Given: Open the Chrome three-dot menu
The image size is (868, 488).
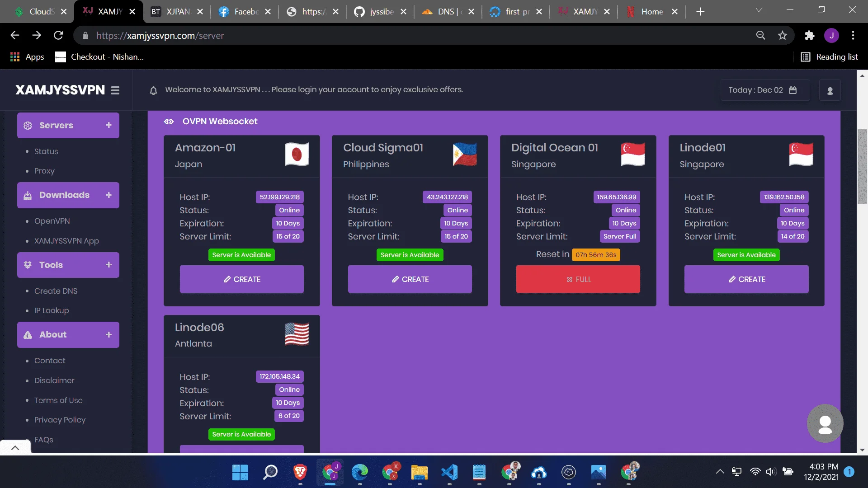Looking at the screenshot, I should (x=853, y=35).
